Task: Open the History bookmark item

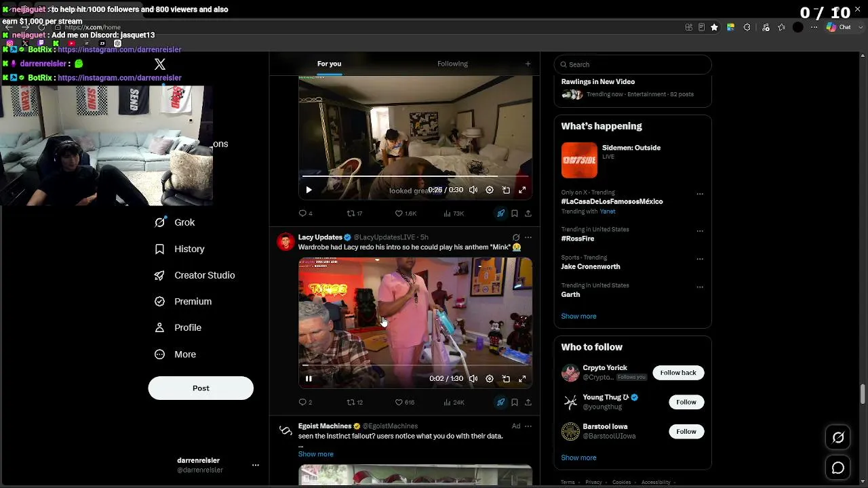Action: pyautogui.click(x=180, y=249)
